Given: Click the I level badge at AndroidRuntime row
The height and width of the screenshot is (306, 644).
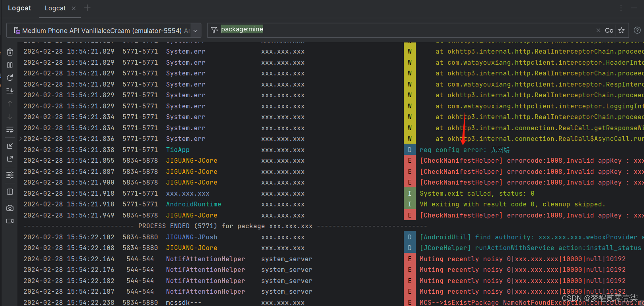Looking at the screenshot, I should pyautogui.click(x=409, y=204).
